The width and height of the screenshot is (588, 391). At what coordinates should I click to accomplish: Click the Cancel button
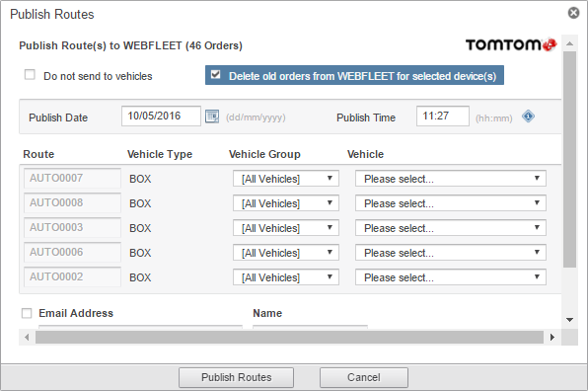coord(364,377)
